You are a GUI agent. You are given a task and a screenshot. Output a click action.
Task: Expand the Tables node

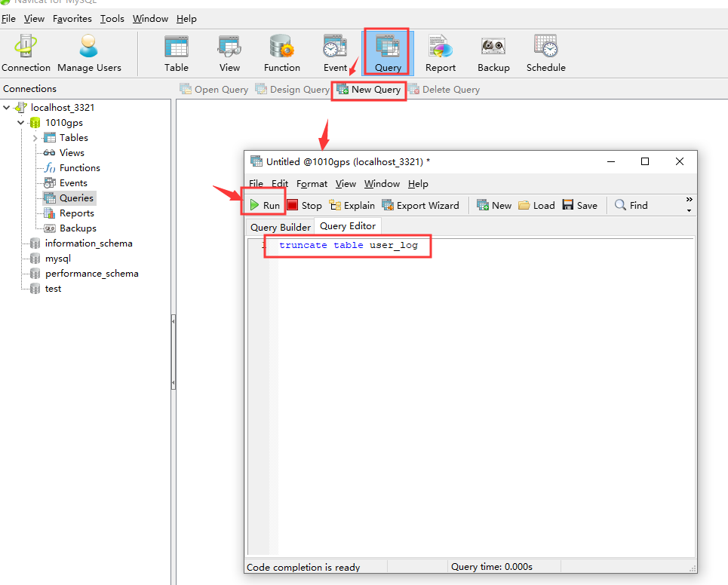point(35,138)
